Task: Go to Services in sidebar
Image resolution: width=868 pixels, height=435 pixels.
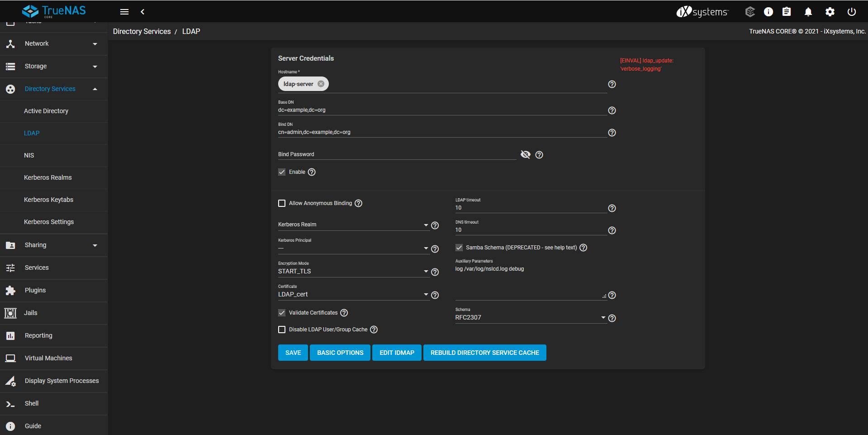Action: 54,268
